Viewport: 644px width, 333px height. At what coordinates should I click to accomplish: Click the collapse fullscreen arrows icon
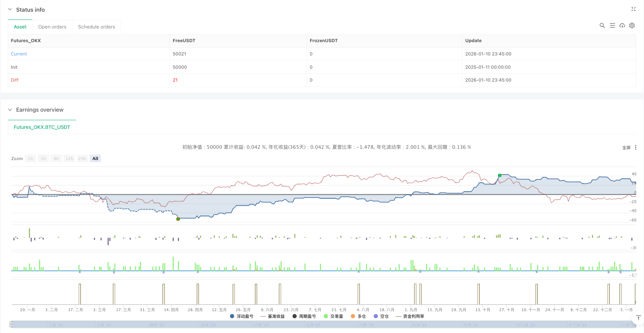(x=633, y=9)
